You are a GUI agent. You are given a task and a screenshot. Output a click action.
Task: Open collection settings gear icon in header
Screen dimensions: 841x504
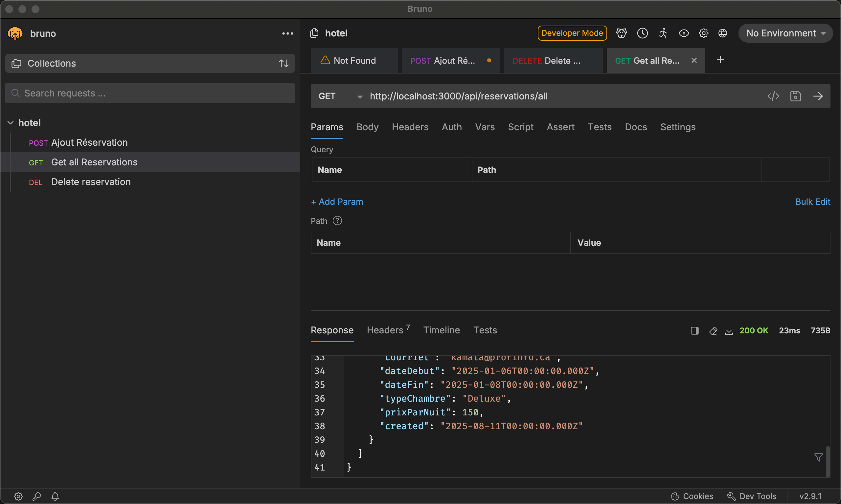click(703, 33)
